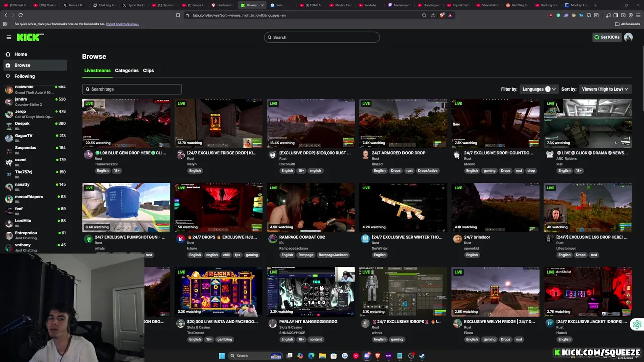Open the 24/7 ARMORED DOOR DROP stream title
This screenshot has width=644, height=362.
[x=398, y=153]
